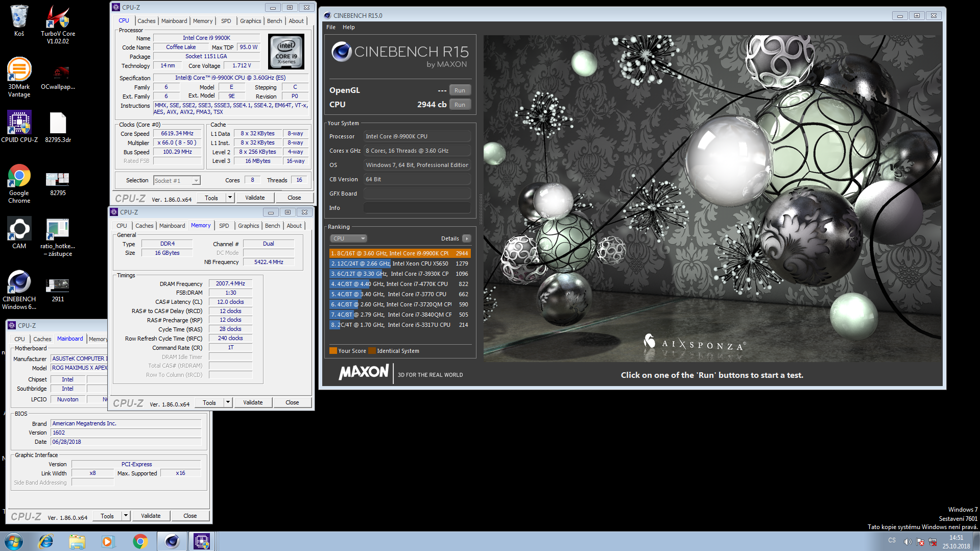Open ratio_hotke... shortcut icon
The width and height of the screenshot is (980, 551).
(58, 237)
